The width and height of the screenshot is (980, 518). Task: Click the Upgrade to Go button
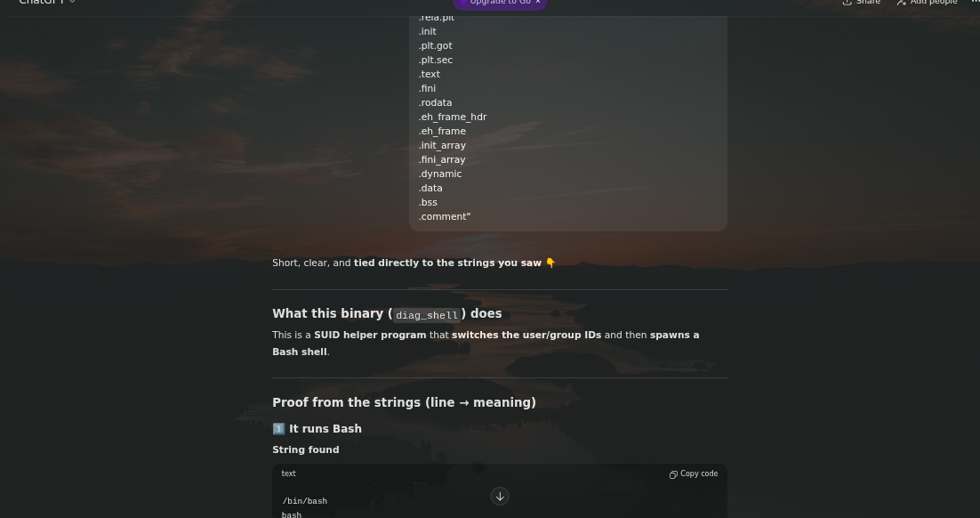point(500,3)
